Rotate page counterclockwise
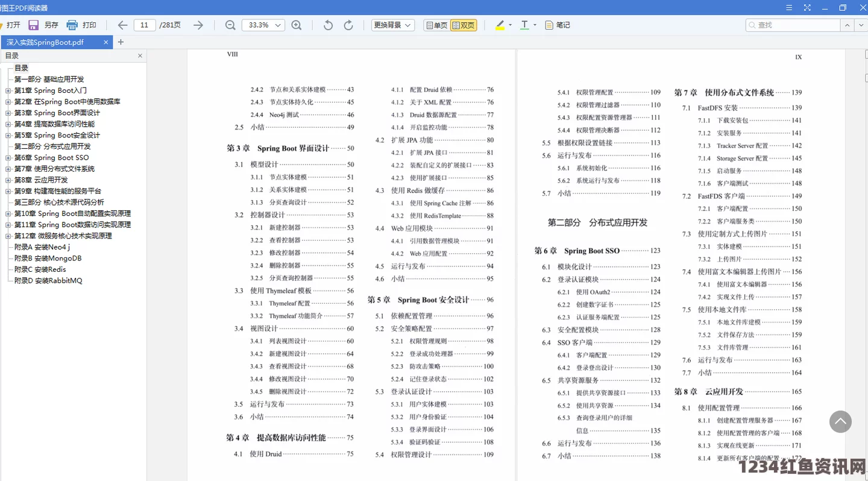Viewport: 868px width, 481px height. 328,25
